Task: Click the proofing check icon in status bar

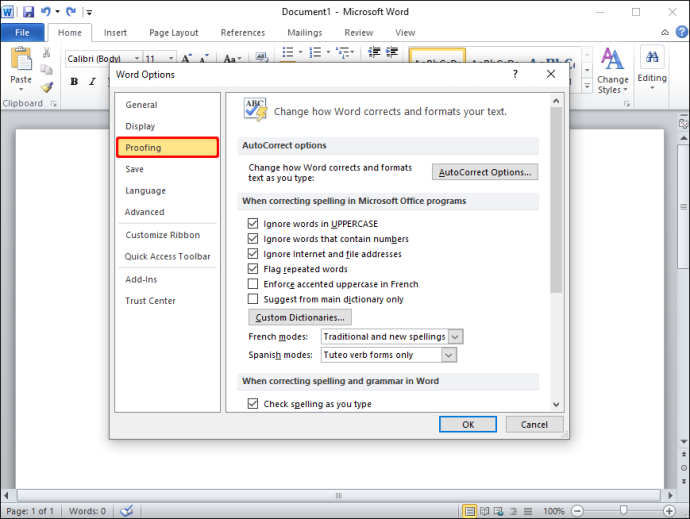Action: click(127, 511)
